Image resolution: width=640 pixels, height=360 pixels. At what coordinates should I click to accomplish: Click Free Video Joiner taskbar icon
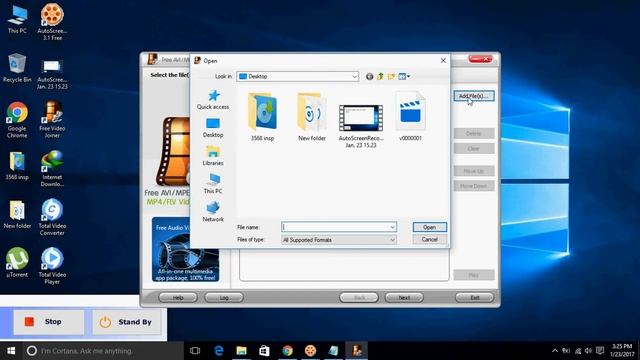pos(357,351)
